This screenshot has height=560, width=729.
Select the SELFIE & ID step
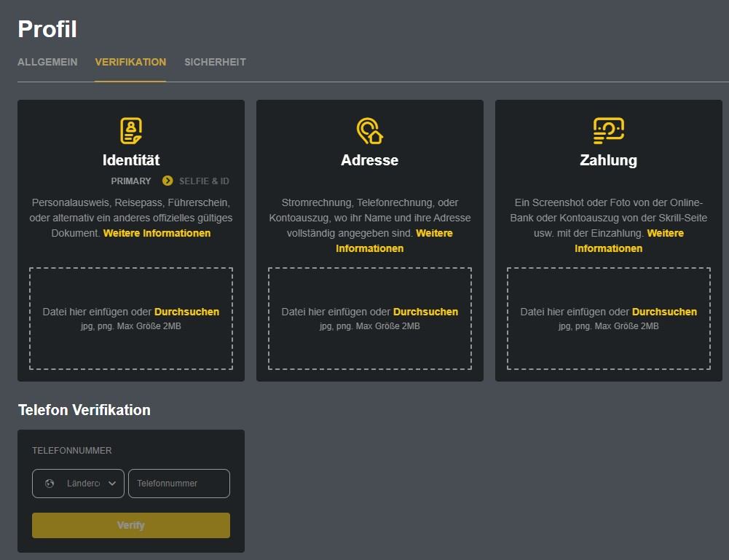point(204,181)
